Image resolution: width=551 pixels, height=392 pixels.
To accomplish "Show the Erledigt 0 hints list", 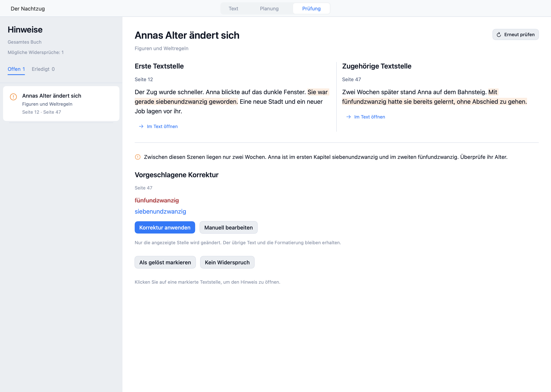I will [x=43, y=69].
